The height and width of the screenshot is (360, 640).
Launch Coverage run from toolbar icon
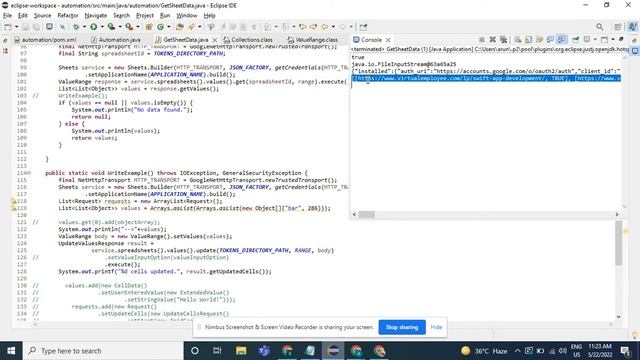(111, 27)
